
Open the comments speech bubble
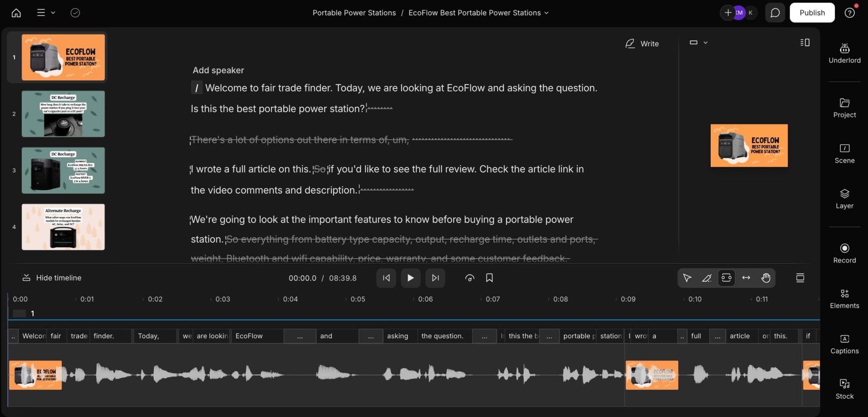click(x=775, y=13)
